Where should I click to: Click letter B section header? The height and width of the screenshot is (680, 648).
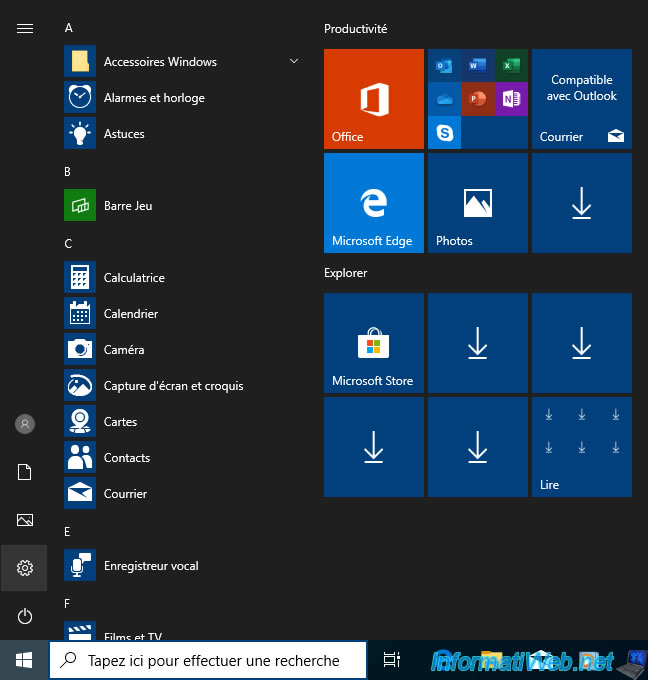click(68, 172)
